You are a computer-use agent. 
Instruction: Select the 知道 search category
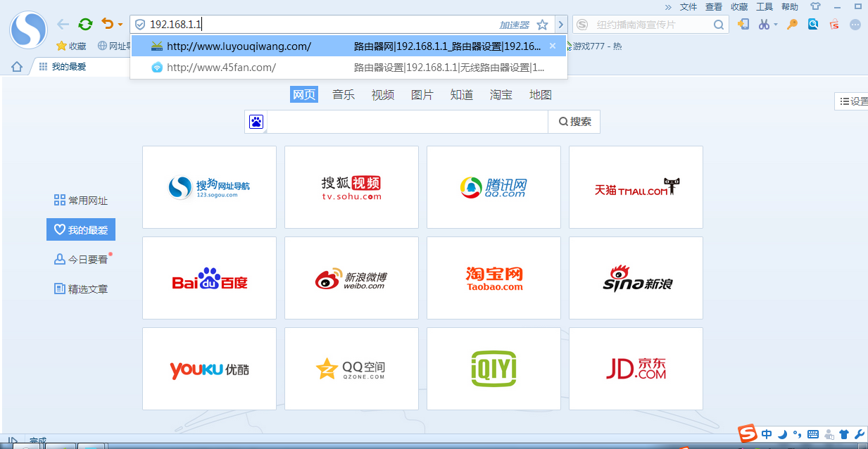tap(462, 95)
